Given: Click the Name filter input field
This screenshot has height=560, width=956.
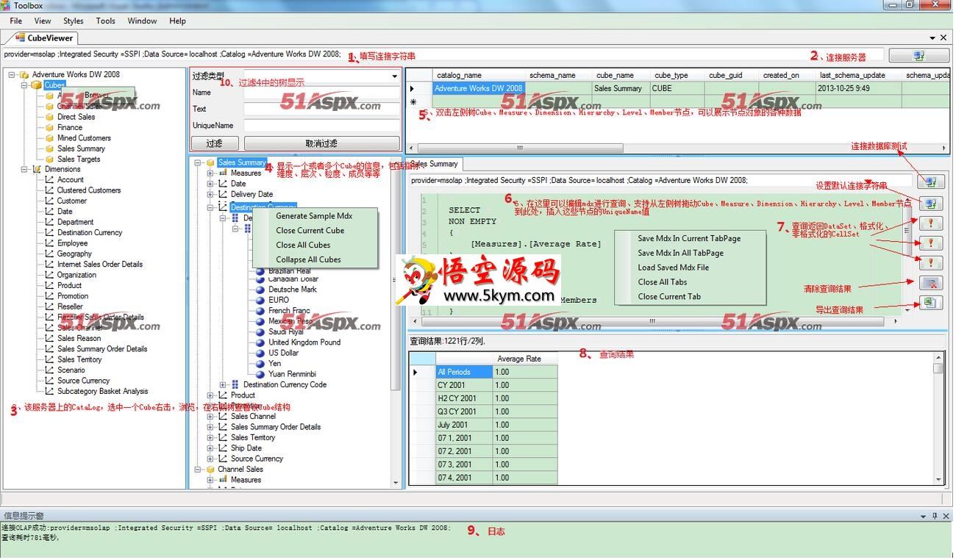Looking at the screenshot, I should click(x=321, y=93).
